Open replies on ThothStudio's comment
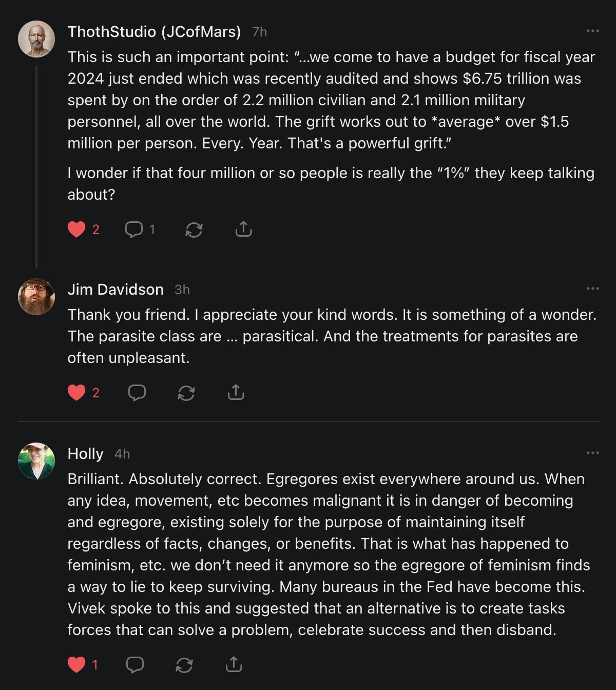This screenshot has width=616, height=690. coord(134,229)
